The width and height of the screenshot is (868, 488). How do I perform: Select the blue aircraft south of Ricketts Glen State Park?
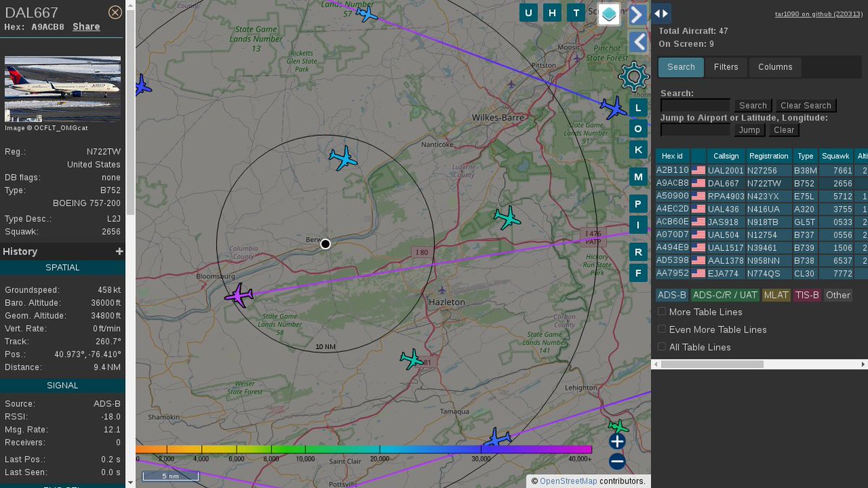coord(343,158)
